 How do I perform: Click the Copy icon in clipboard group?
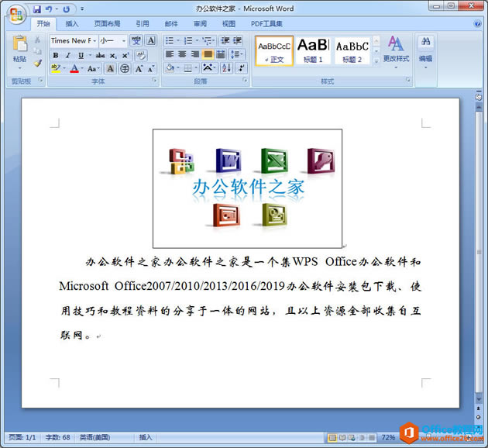37,50
